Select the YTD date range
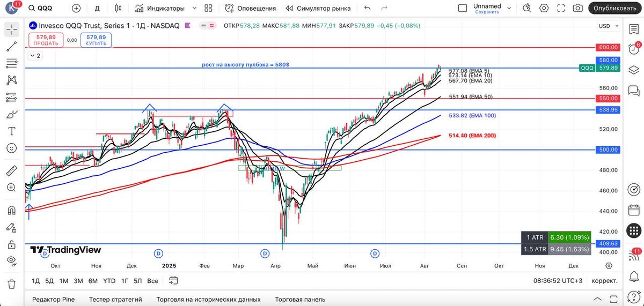 pyautogui.click(x=109, y=280)
